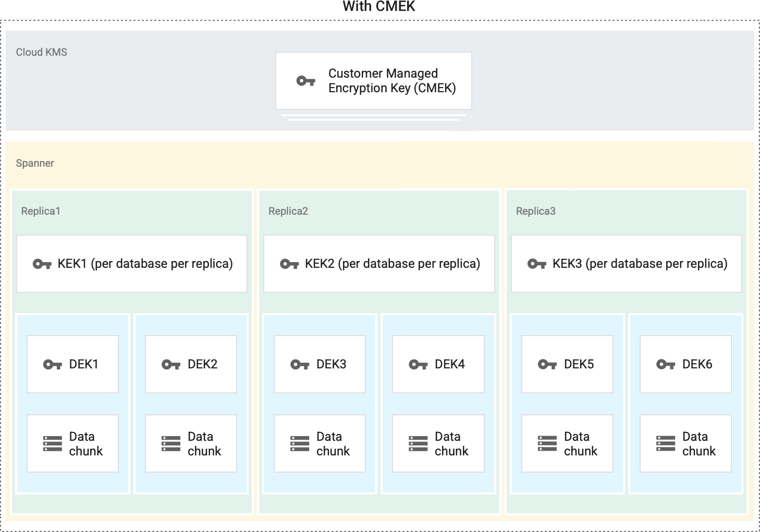Click the key icon beside Customer Managed Encryption Key
Image resolution: width=760 pixels, height=532 pixels.
click(306, 81)
